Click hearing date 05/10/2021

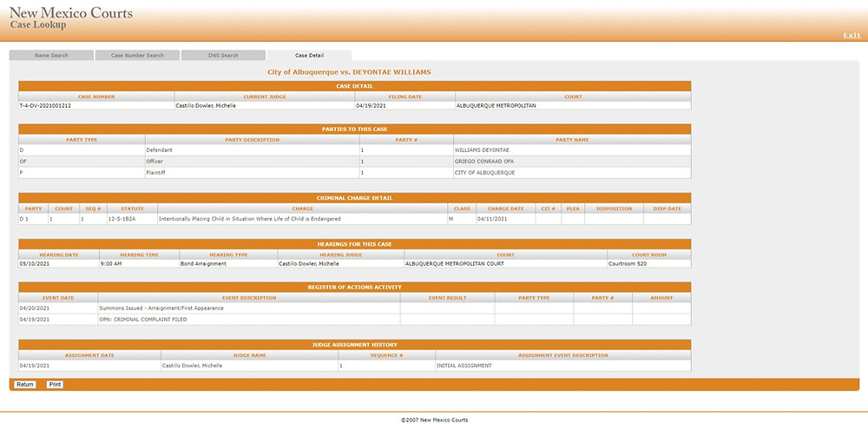[x=35, y=264]
